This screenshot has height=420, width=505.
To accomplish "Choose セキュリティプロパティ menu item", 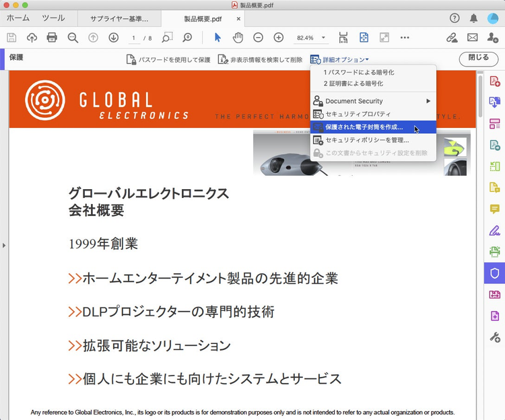I will click(373, 114).
